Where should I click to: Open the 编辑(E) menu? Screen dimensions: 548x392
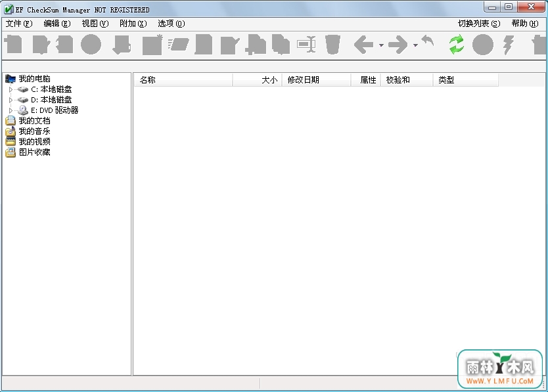click(x=57, y=24)
